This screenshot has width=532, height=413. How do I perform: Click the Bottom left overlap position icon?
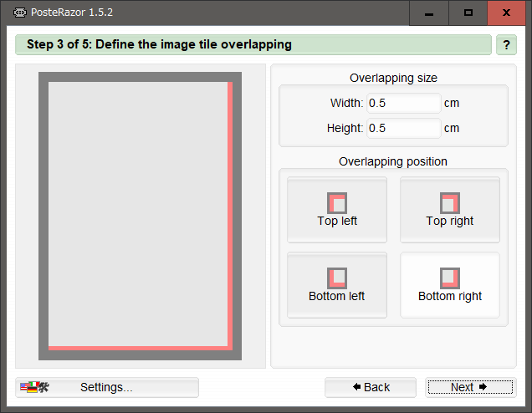pos(337,278)
